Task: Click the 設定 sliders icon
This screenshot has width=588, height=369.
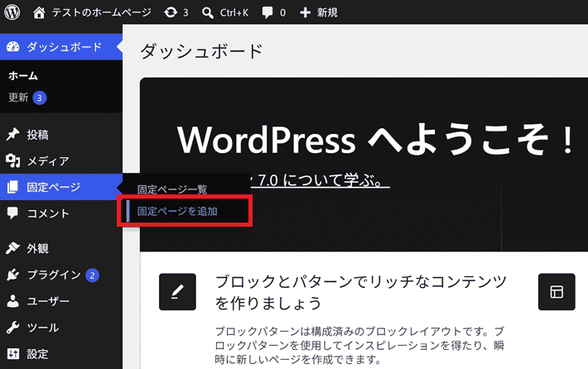Action: (x=12, y=353)
